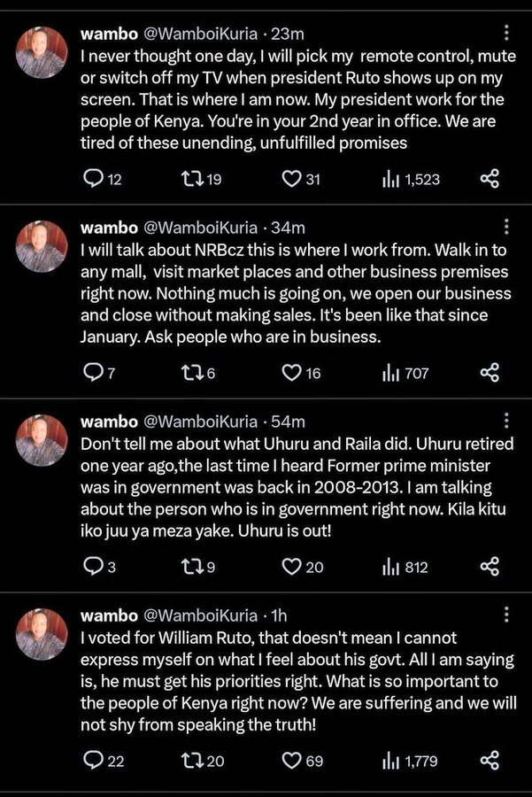Viewport: 532px width, 797px height.
Task: Like the tweet about unfulfilled promises
Action: (x=291, y=180)
